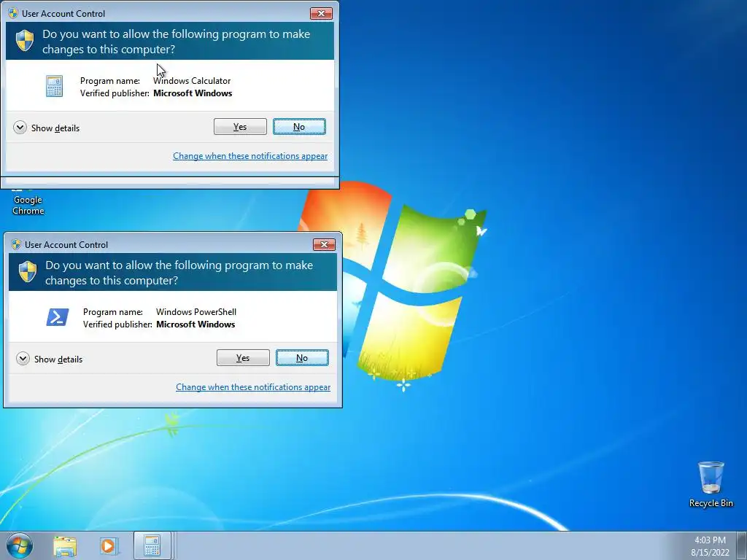Viewport: 747px width, 560px height.
Task: Open Windows Explorer from the taskbar
Action: pyautogui.click(x=65, y=545)
